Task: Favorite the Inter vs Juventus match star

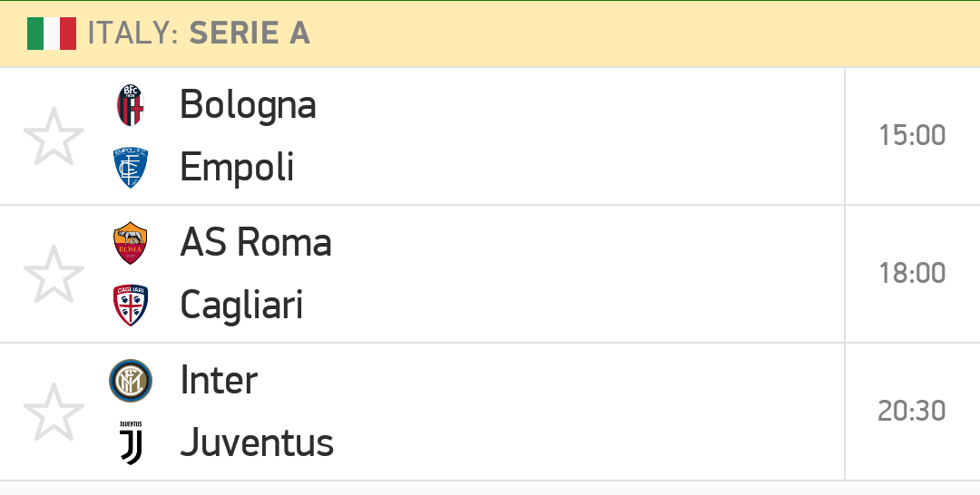Action: point(54,412)
